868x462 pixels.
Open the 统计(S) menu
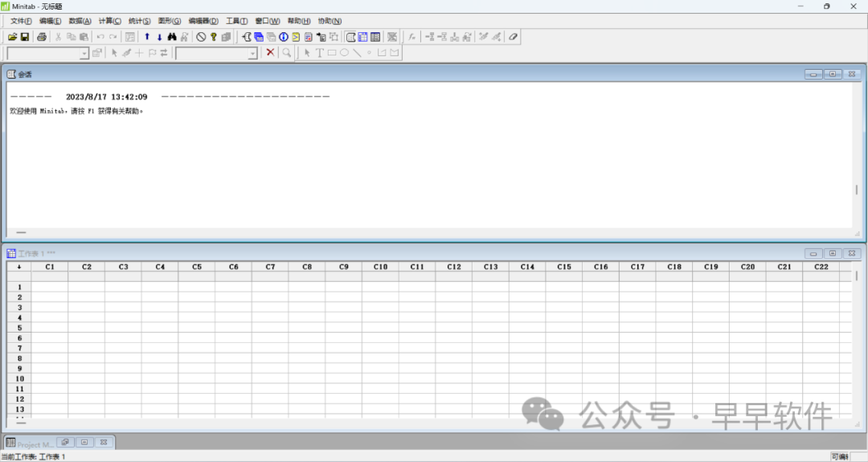pos(139,21)
